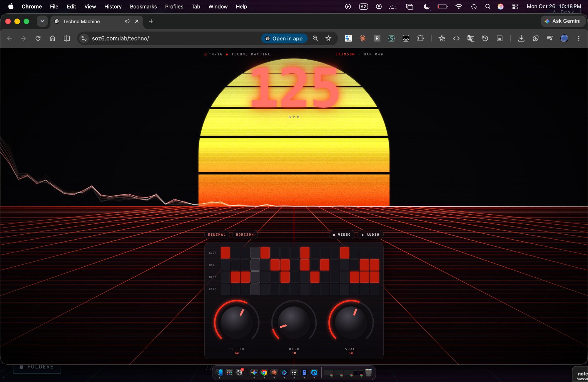Image resolution: width=588 pixels, height=382 pixels.
Task: Open Spotlight search in menu bar
Action: [488, 6]
